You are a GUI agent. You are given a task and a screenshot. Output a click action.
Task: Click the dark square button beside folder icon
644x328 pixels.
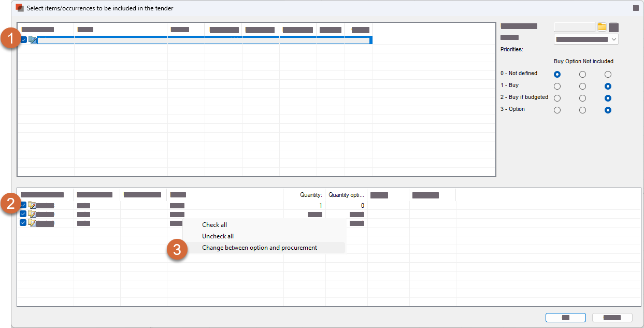[613, 27]
